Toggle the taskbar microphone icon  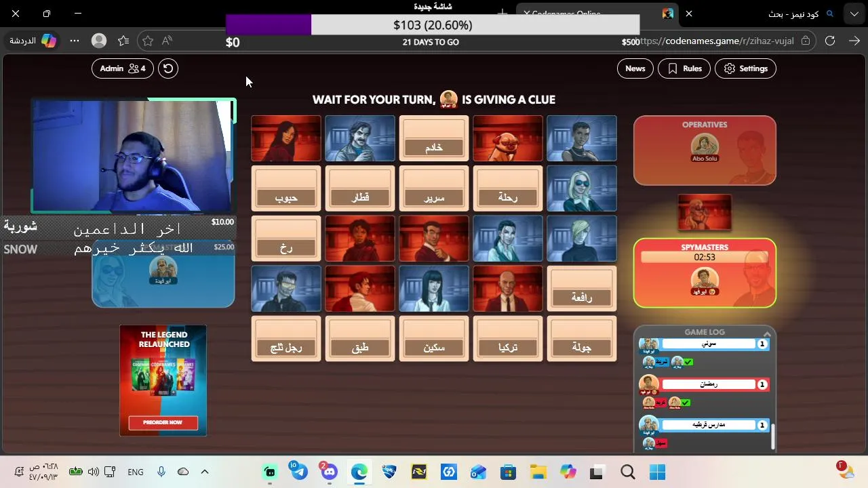coord(161,472)
